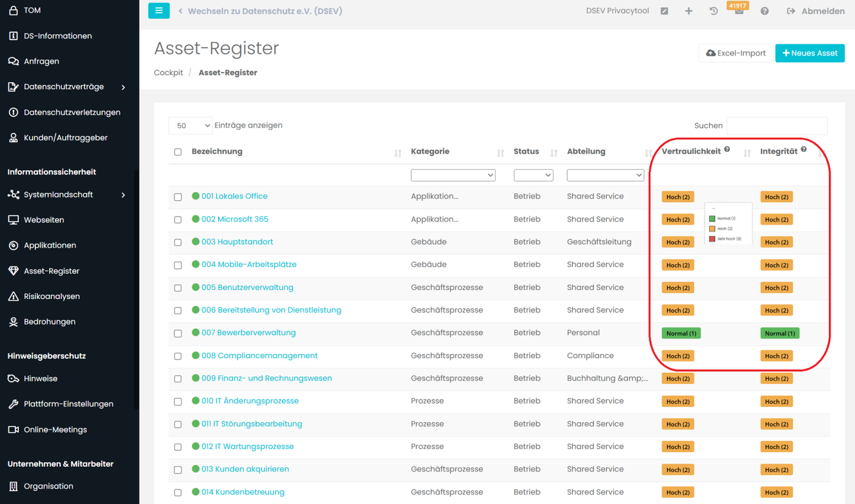855x504 pixels.
Task: Check the 009 Finanz- und Rechnungswesen checkbox
Action: click(178, 379)
